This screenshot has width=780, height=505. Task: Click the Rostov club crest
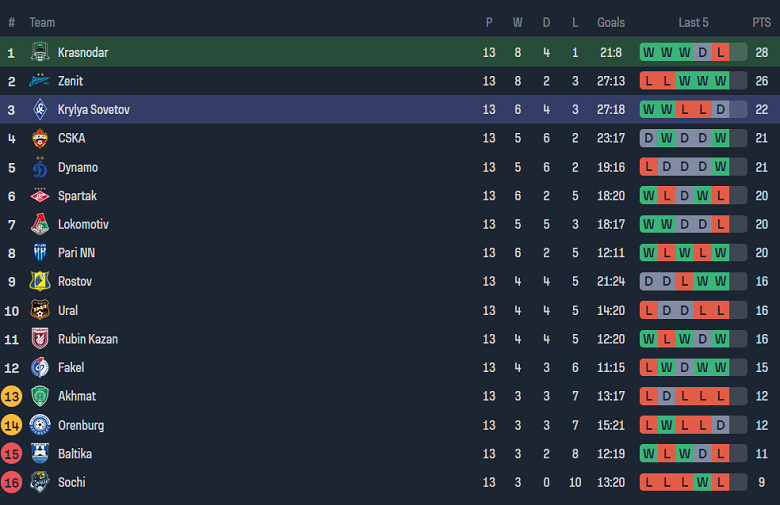pos(40,282)
